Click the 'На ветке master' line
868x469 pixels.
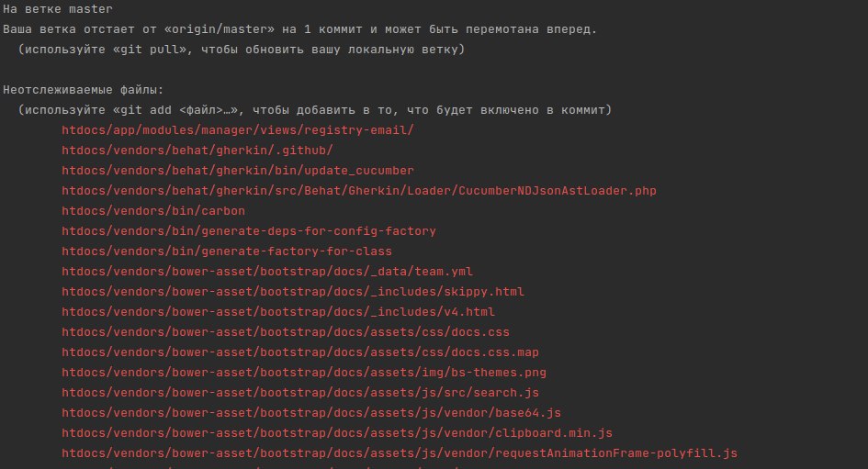pyautogui.click(x=58, y=9)
